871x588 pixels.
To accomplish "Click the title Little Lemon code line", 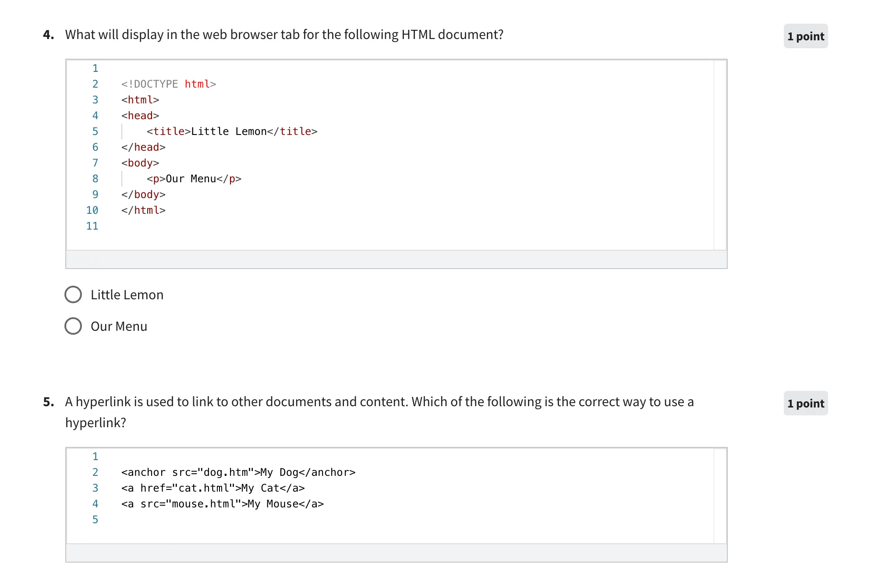I will click(x=232, y=131).
